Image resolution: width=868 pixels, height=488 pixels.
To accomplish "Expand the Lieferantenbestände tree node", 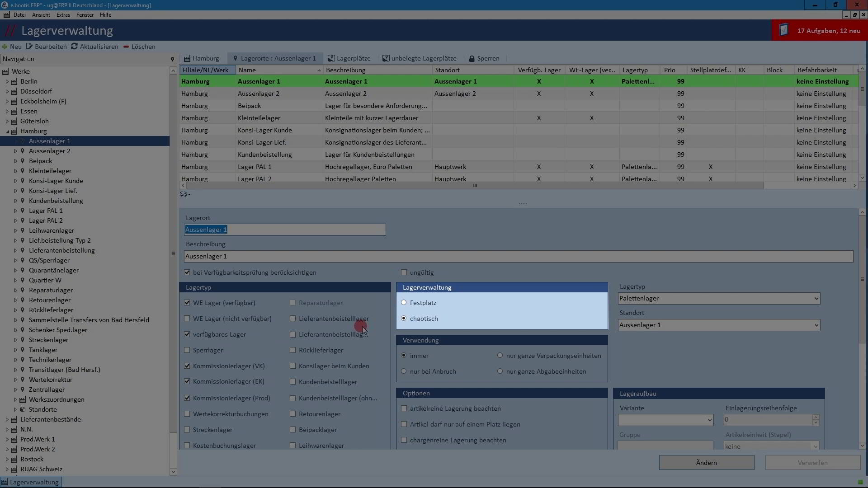I will [7, 419].
